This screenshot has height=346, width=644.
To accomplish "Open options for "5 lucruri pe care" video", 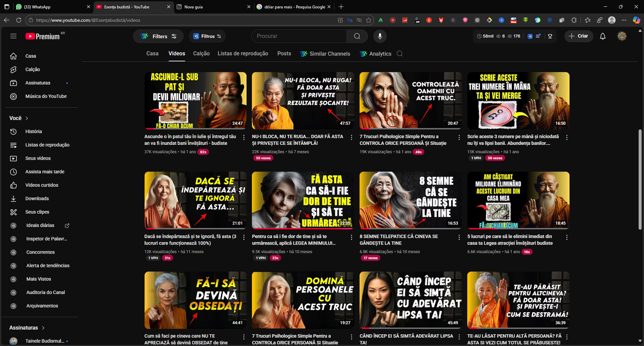I will (x=567, y=237).
